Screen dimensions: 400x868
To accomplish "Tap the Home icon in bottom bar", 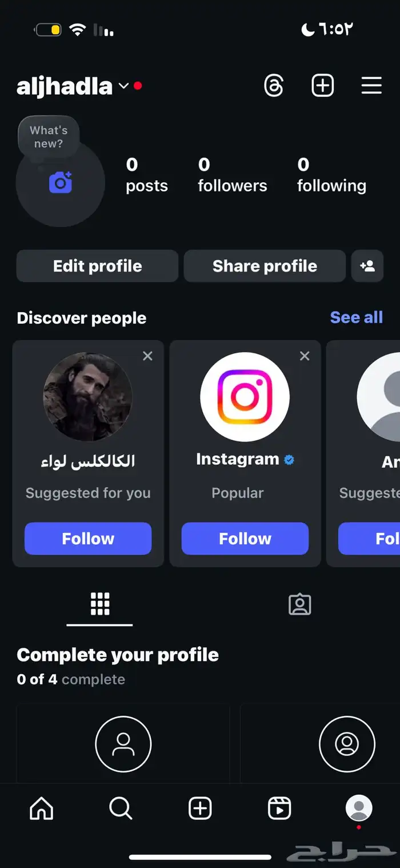I will [41, 809].
